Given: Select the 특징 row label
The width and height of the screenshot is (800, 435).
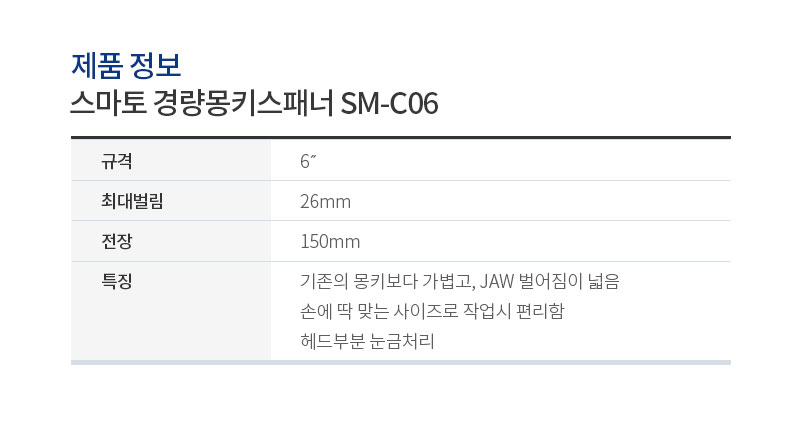Looking at the screenshot, I should click(x=117, y=280).
